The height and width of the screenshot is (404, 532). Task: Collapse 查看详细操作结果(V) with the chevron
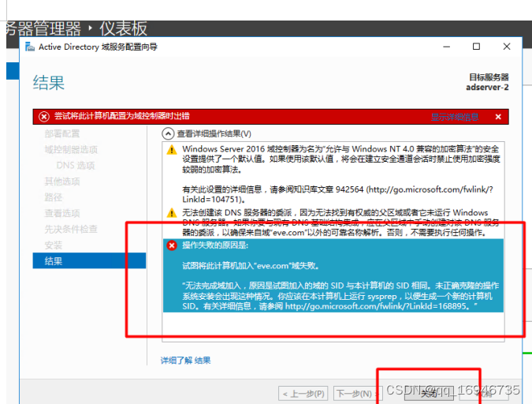click(168, 133)
